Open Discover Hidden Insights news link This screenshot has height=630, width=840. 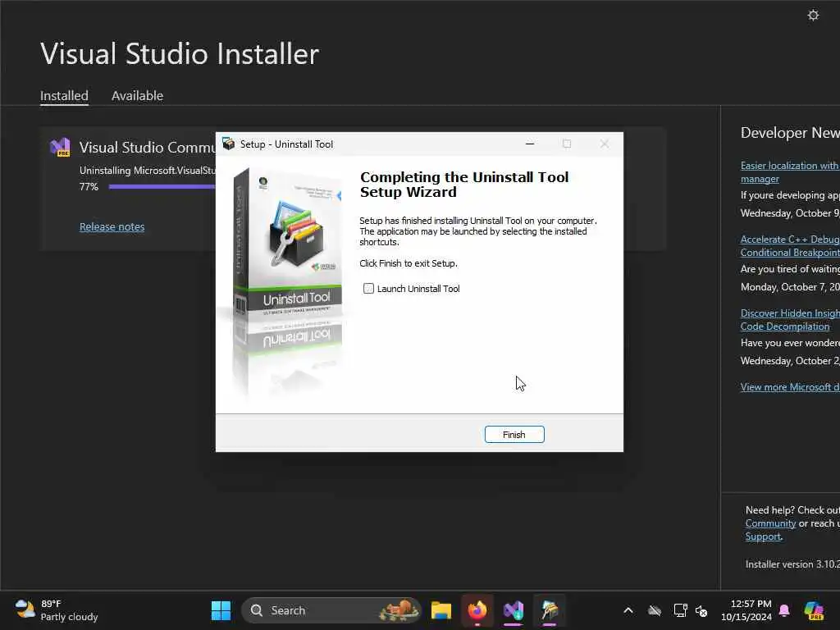click(790, 320)
